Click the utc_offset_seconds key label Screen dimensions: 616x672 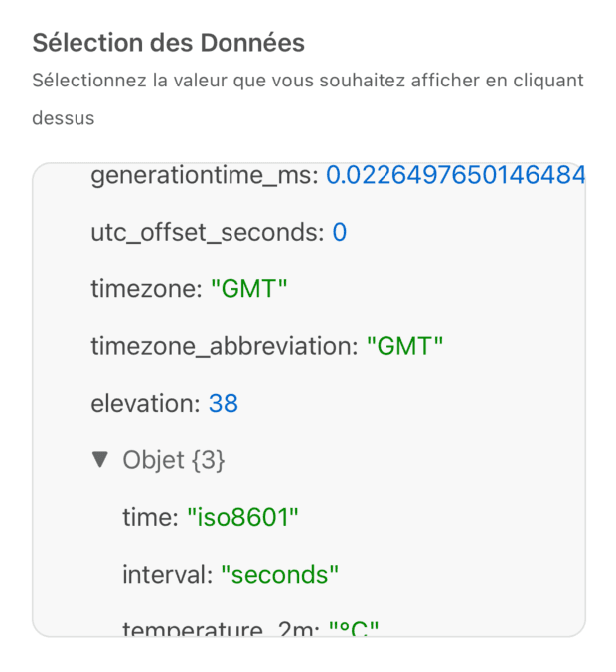click(x=208, y=233)
